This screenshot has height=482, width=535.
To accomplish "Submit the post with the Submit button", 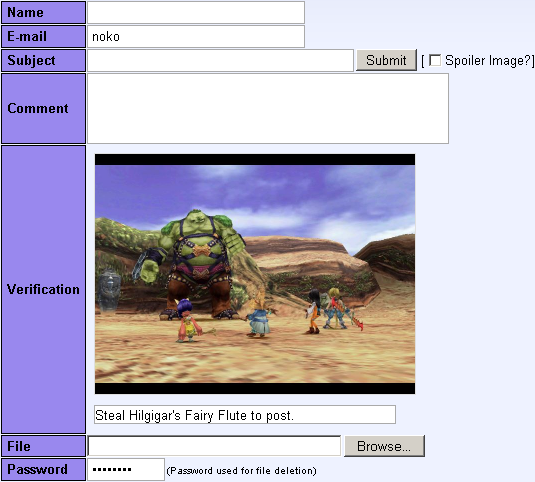I will [x=386, y=60].
